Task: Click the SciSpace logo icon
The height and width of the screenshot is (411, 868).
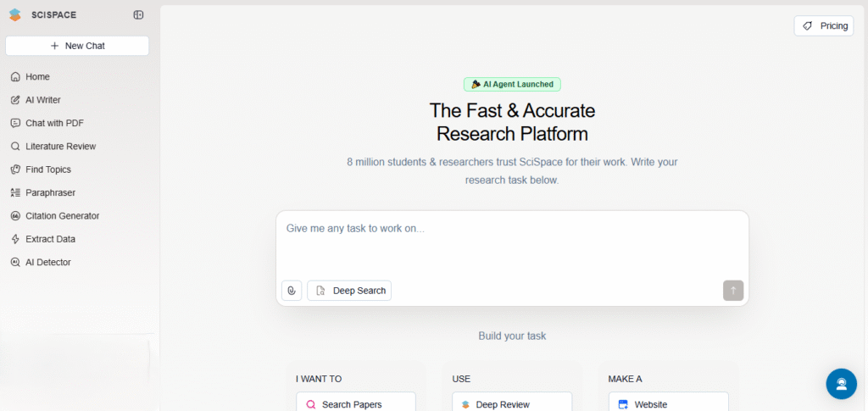Action: (x=15, y=15)
